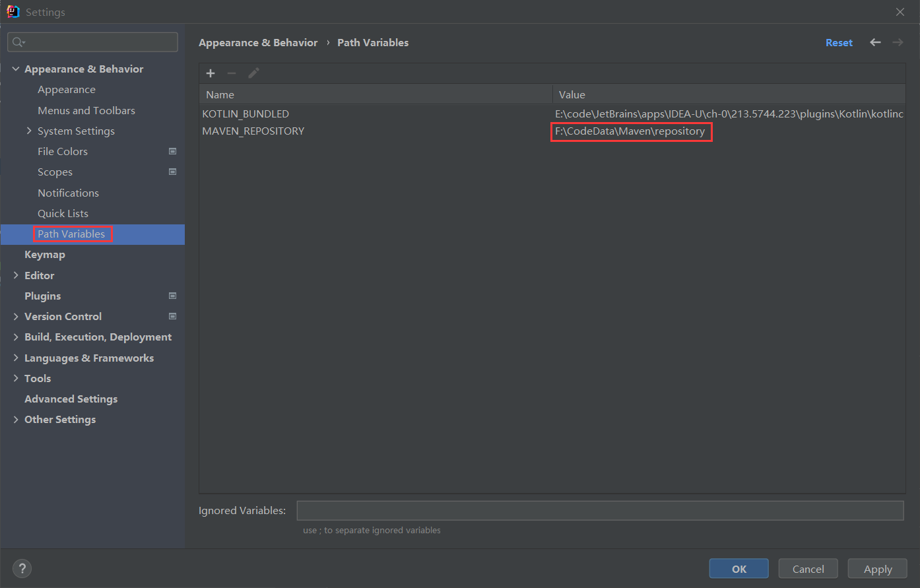This screenshot has height=588, width=920.
Task: Click the minus icon to remove variable
Action: click(232, 73)
